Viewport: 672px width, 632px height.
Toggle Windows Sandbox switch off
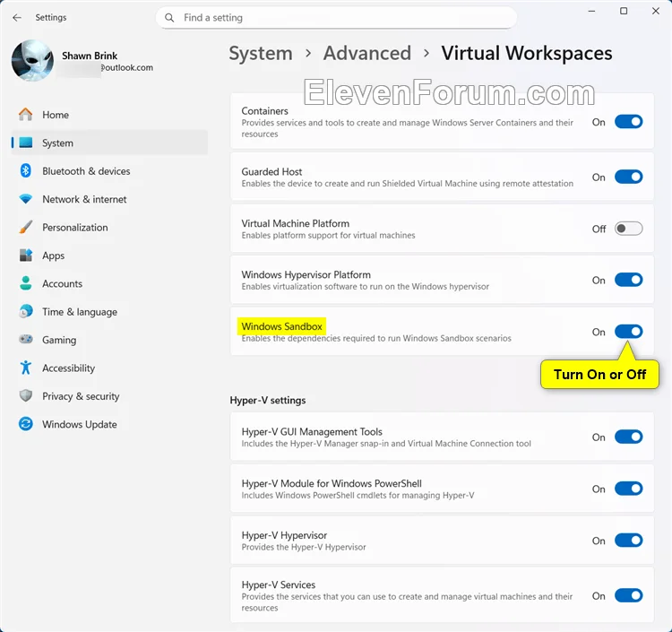[x=629, y=332]
